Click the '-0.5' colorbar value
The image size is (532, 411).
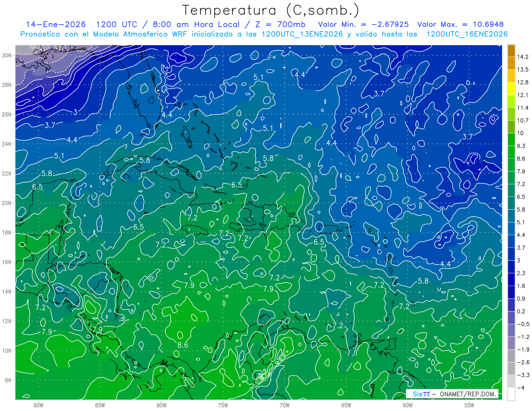523,324
